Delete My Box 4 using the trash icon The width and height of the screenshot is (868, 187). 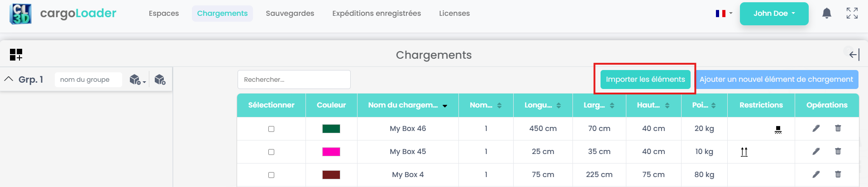click(838, 174)
